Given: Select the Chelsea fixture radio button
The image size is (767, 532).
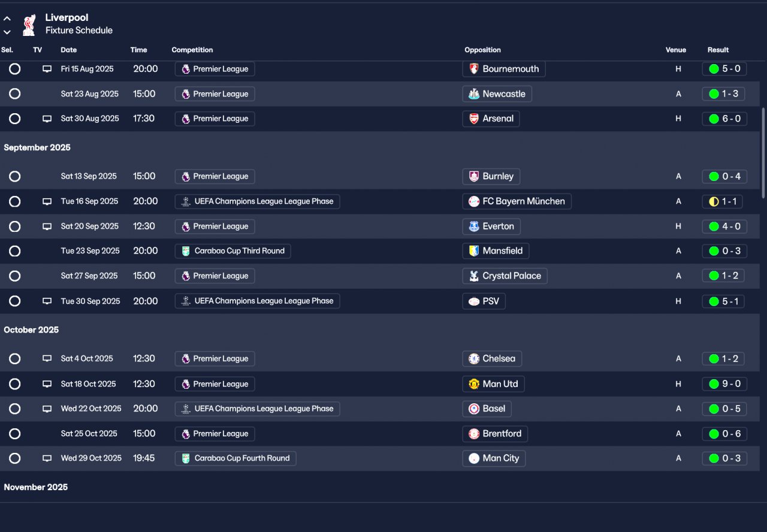Looking at the screenshot, I should point(15,359).
